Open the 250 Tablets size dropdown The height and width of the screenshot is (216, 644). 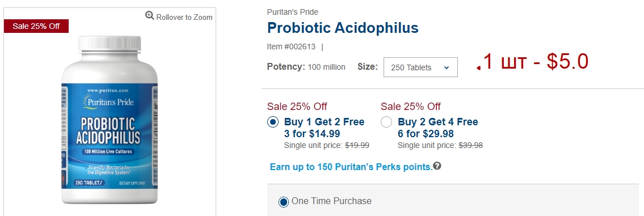[x=420, y=67]
